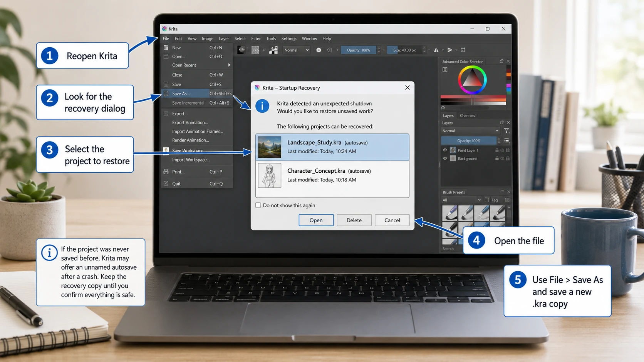Screen dimensions: 644x362
Task: Click the layer Opacity 100% slider
Action: pos(469,140)
